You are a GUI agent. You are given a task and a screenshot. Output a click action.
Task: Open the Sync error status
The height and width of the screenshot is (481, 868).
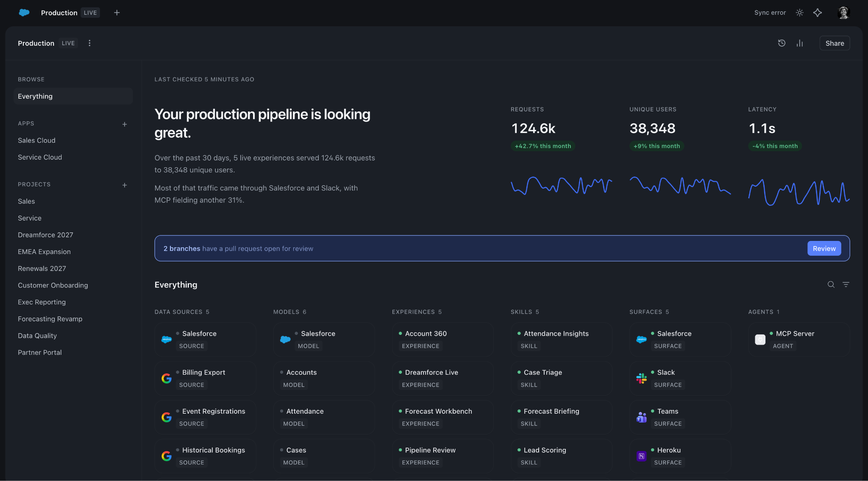tap(770, 13)
